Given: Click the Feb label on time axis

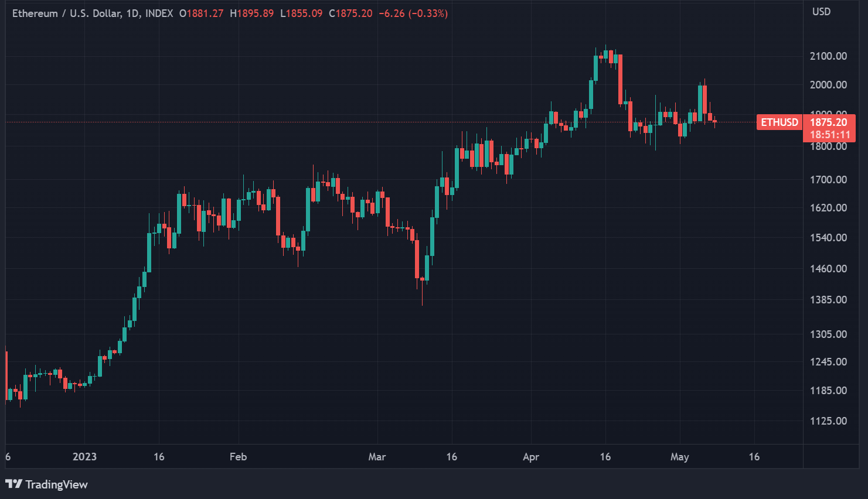Looking at the screenshot, I should (x=238, y=457).
